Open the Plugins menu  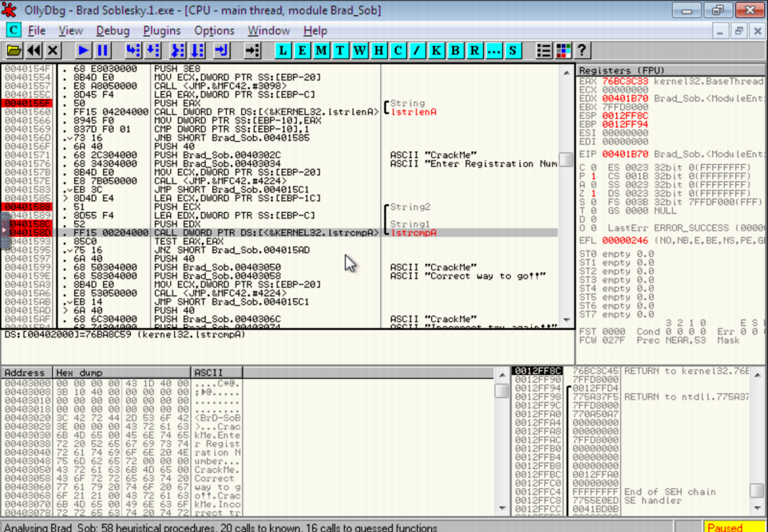[161, 31]
